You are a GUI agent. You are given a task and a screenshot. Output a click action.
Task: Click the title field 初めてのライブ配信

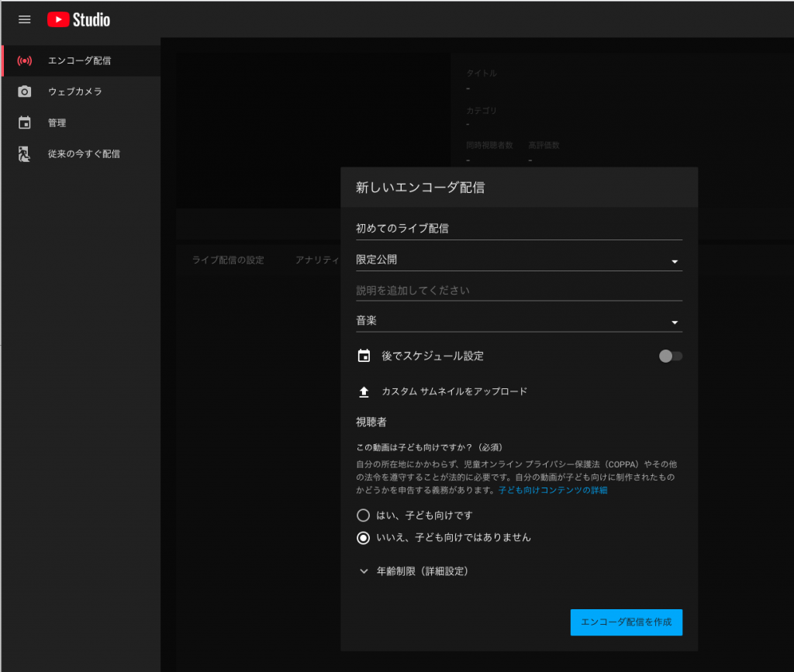(x=519, y=229)
